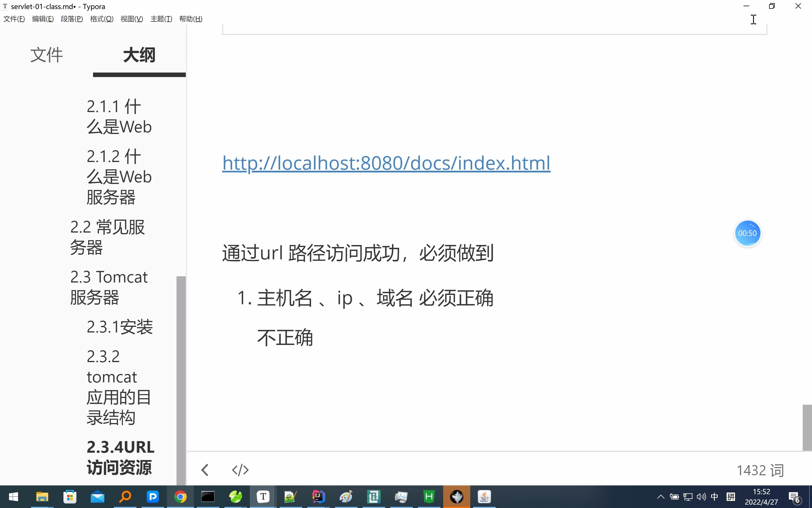The height and width of the screenshot is (508, 812).
Task: Click the Pinyin IME tray icon
Action: pyautogui.click(x=731, y=497)
